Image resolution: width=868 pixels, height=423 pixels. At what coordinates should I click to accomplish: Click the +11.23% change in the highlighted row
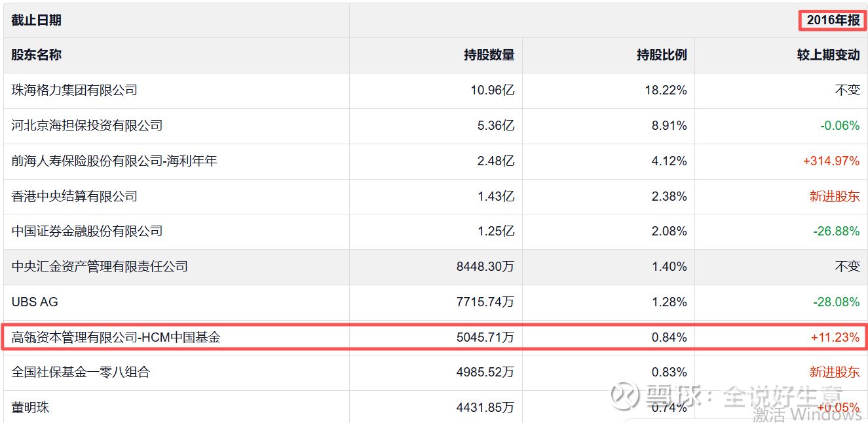[x=835, y=338]
